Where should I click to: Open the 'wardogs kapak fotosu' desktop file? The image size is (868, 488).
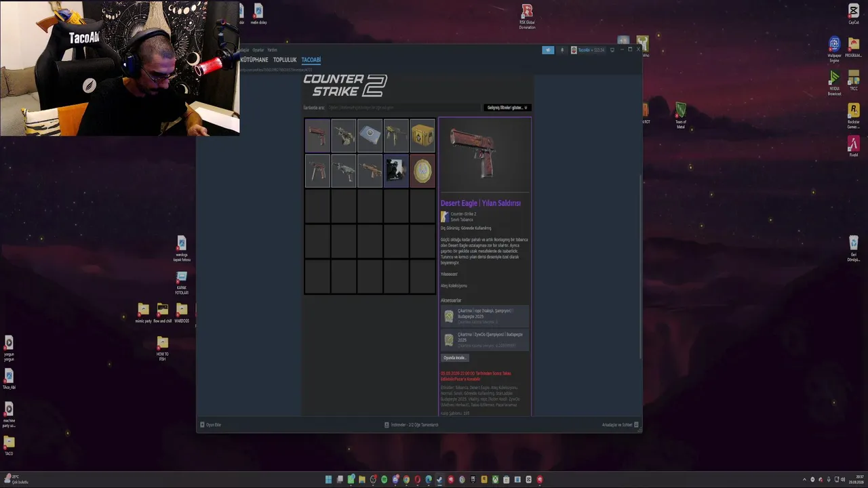(182, 249)
